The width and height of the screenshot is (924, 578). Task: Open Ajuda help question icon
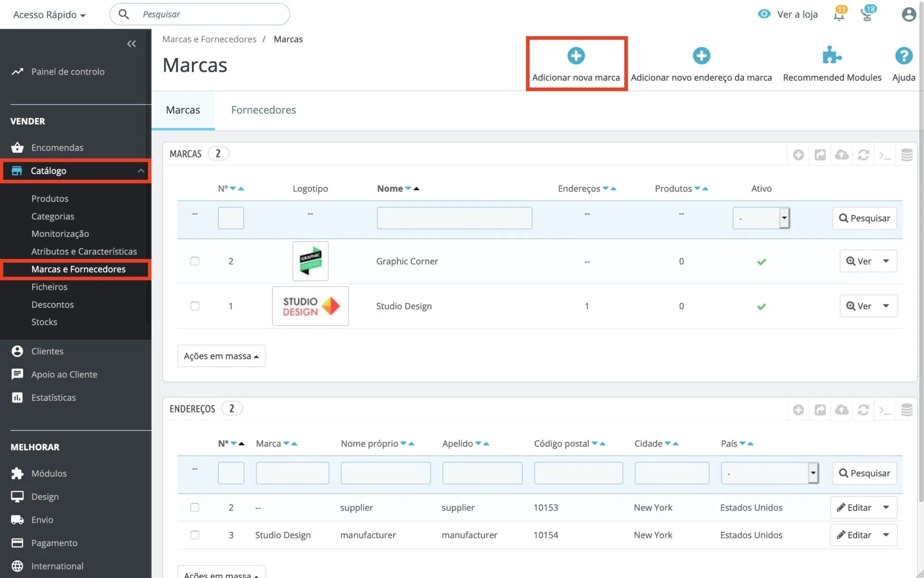[x=903, y=56]
